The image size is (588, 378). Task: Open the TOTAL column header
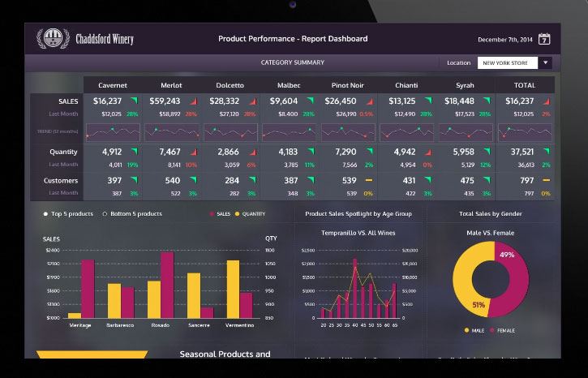pyautogui.click(x=525, y=85)
